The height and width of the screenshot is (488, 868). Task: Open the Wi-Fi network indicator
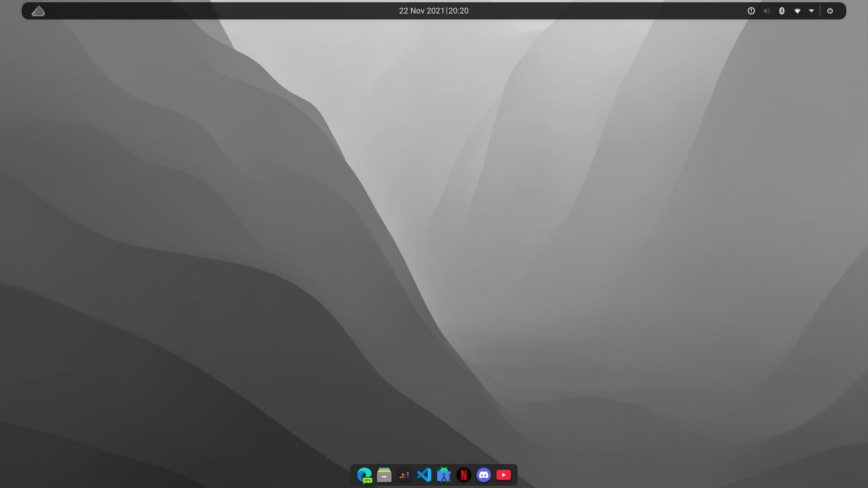pyautogui.click(x=797, y=11)
